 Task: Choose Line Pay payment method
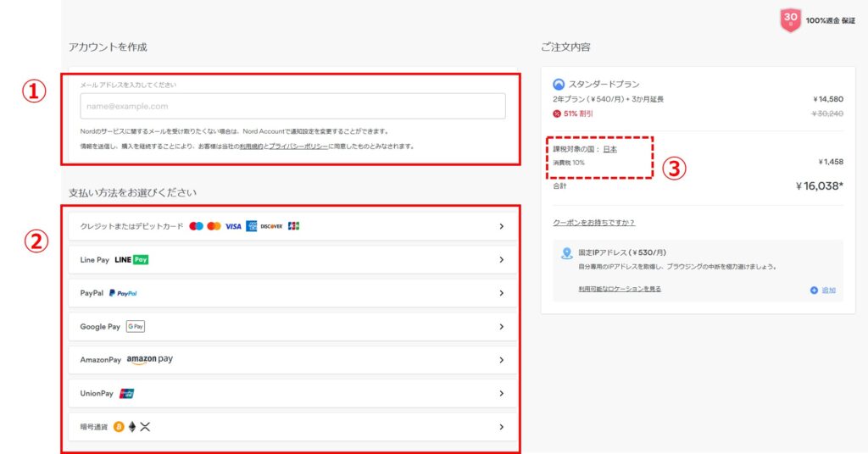[292, 260]
